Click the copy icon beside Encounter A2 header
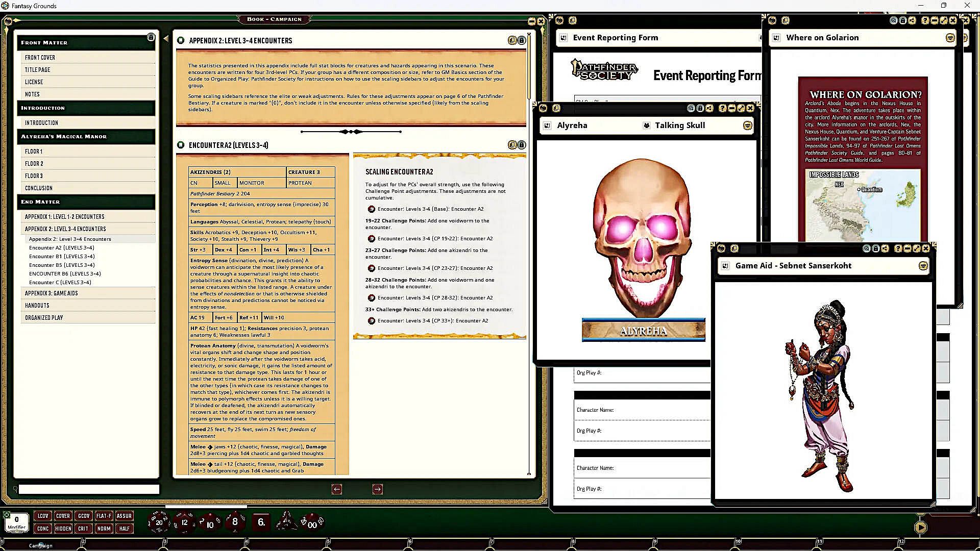Viewport: 980px width, 551px height. [512, 145]
